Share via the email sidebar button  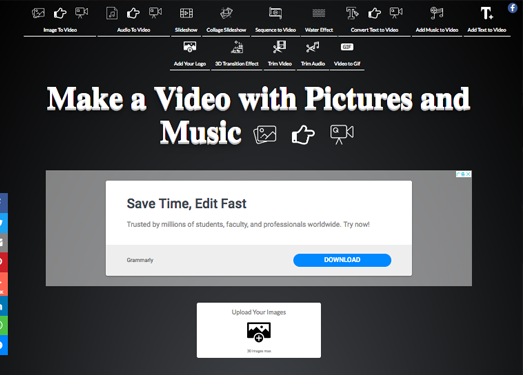tap(4, 243)
